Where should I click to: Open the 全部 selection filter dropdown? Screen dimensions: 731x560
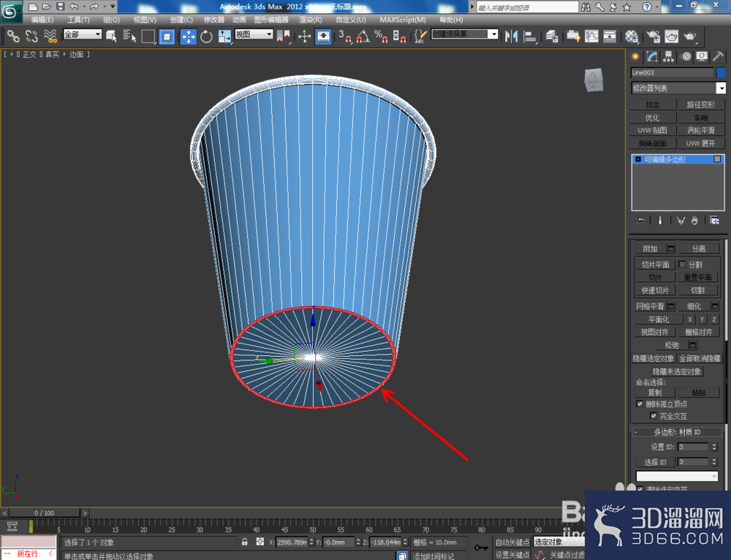[83, 34]
